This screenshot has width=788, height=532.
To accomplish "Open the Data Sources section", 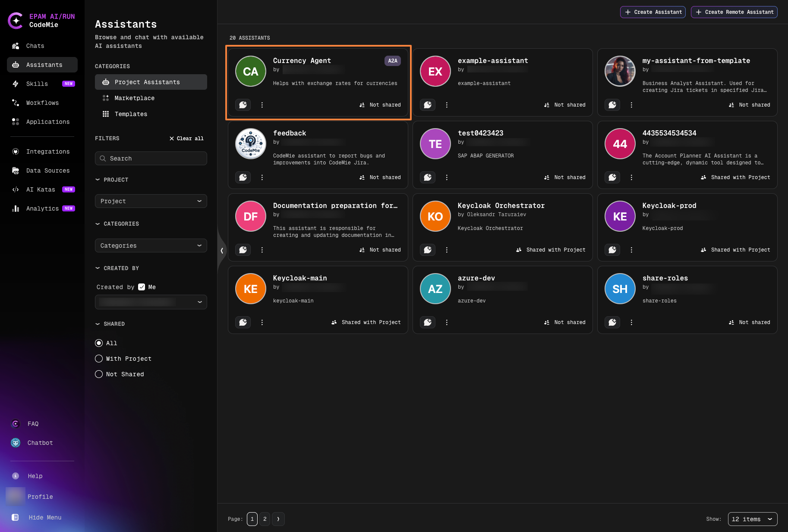I will (x=47, y=170).
